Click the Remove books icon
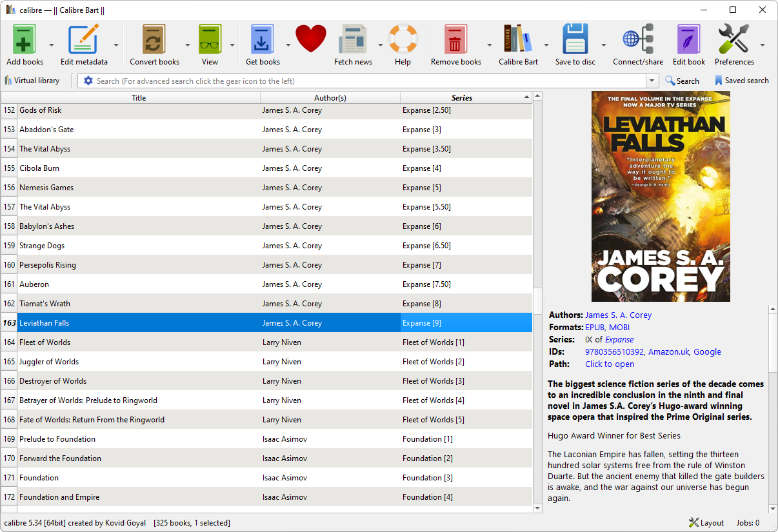 pyautogui.click(x=455, y=39)
